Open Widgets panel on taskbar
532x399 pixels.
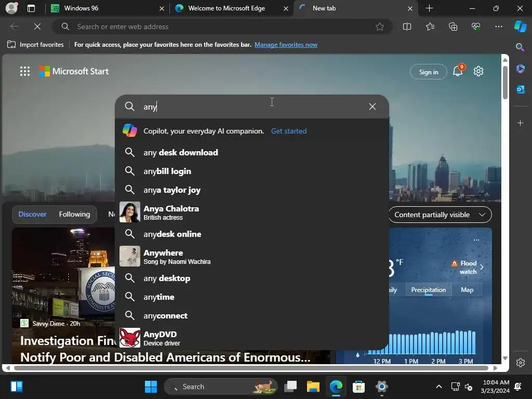[16, 387]
